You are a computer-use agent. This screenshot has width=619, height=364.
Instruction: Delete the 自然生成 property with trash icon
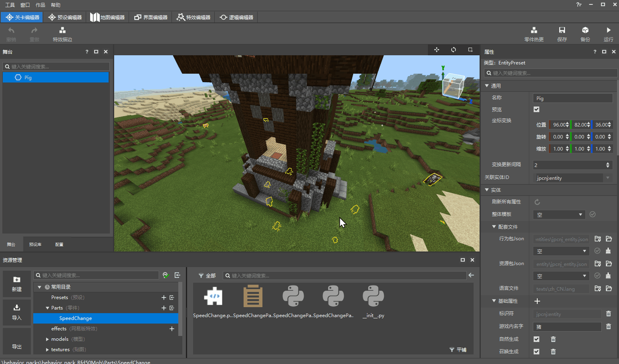coord(553,340)
